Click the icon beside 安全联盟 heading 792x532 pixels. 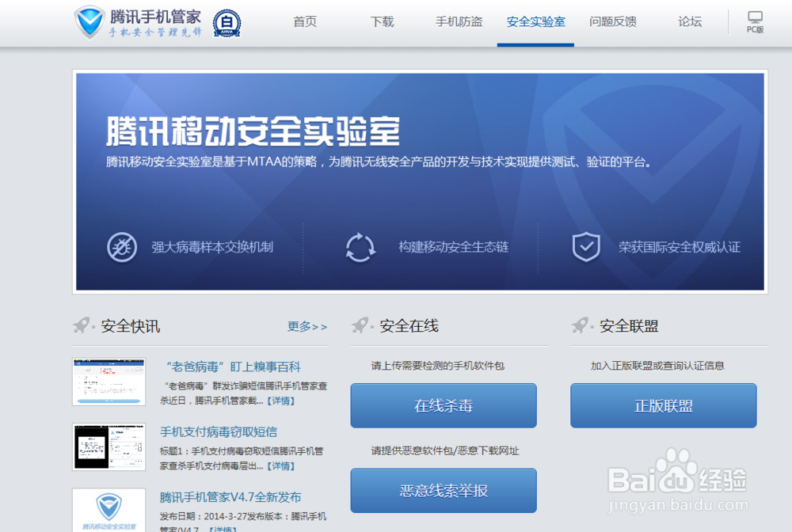(578, 325)
